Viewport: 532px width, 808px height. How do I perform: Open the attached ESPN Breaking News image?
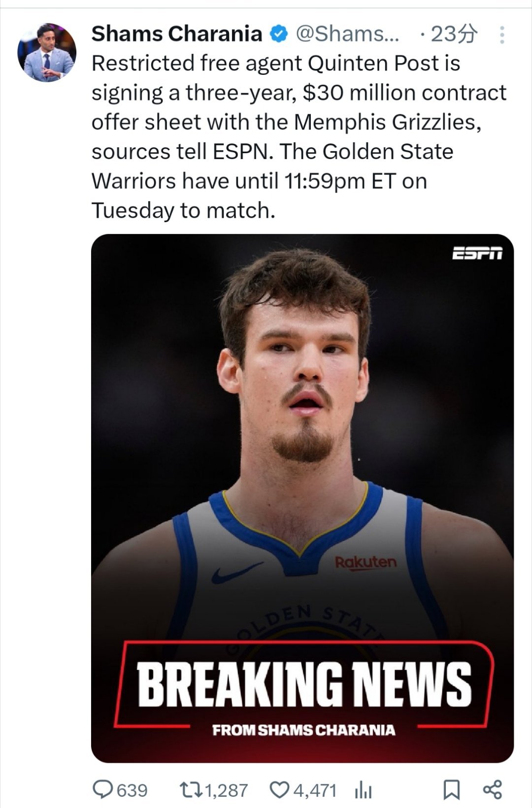pos(302,498)
